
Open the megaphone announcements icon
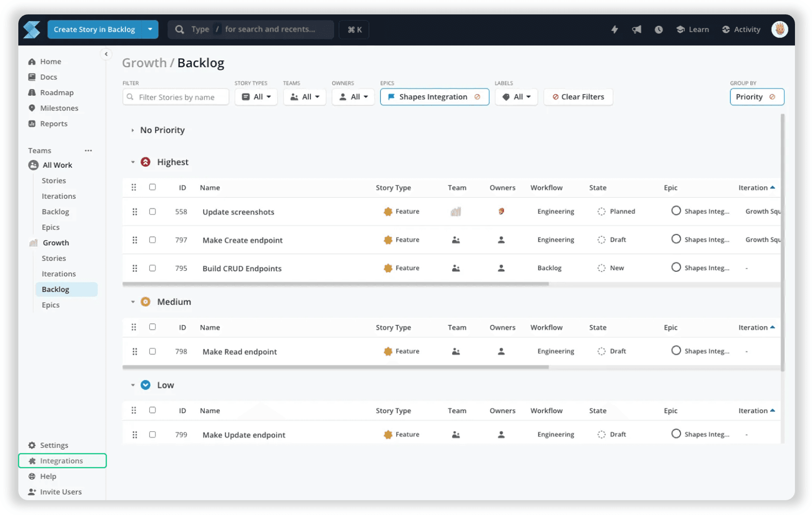[637, 30]
